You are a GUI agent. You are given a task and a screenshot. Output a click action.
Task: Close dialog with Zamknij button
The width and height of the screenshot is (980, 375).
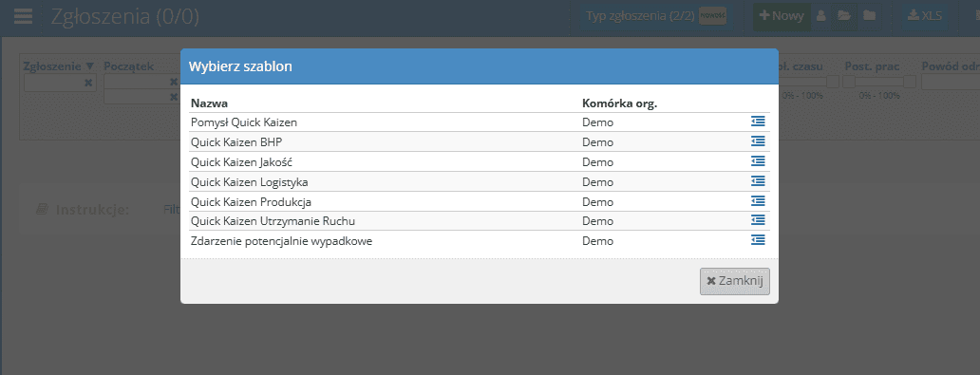click(735, 281)
